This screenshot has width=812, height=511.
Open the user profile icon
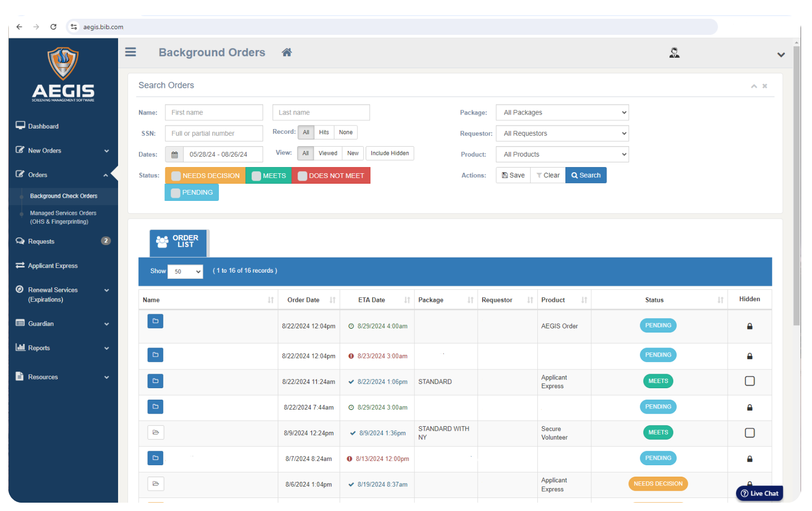(674, 53)
